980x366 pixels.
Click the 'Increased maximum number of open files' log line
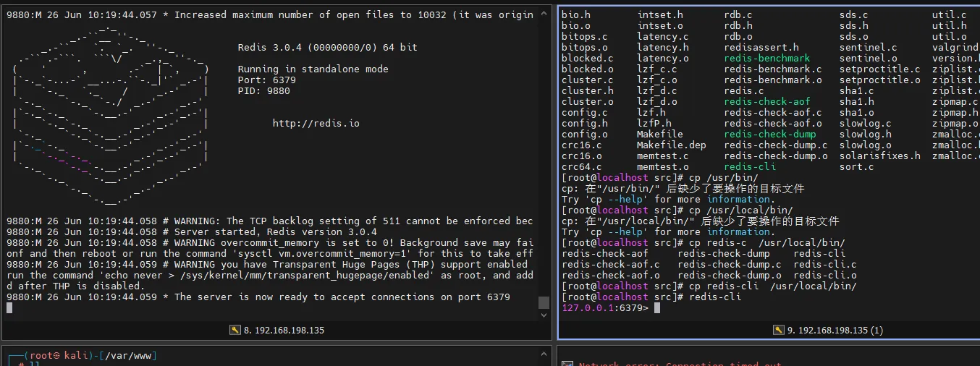click(x=270, y=15)
